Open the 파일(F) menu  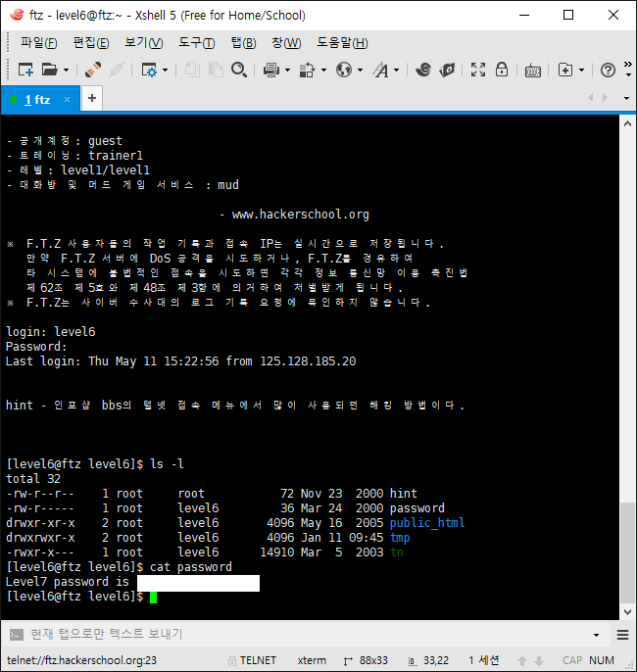point(38,42)
